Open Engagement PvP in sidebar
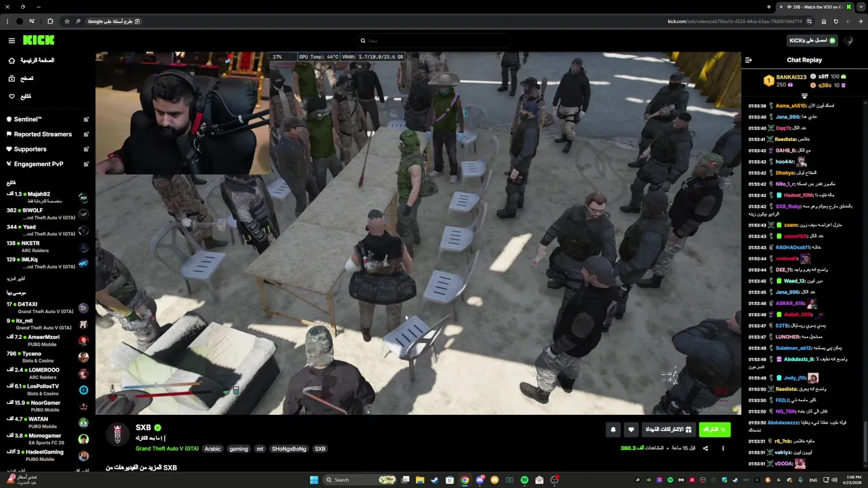 (x=47, y=164)
